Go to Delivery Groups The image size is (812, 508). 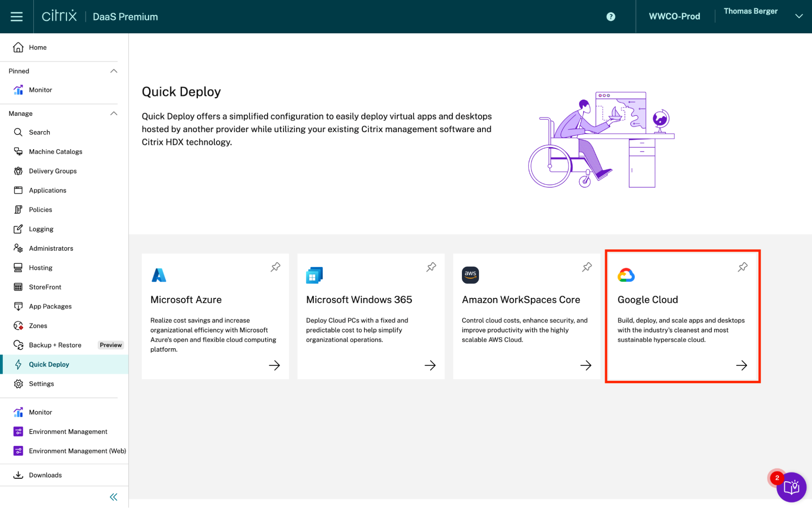pos(53,171)
